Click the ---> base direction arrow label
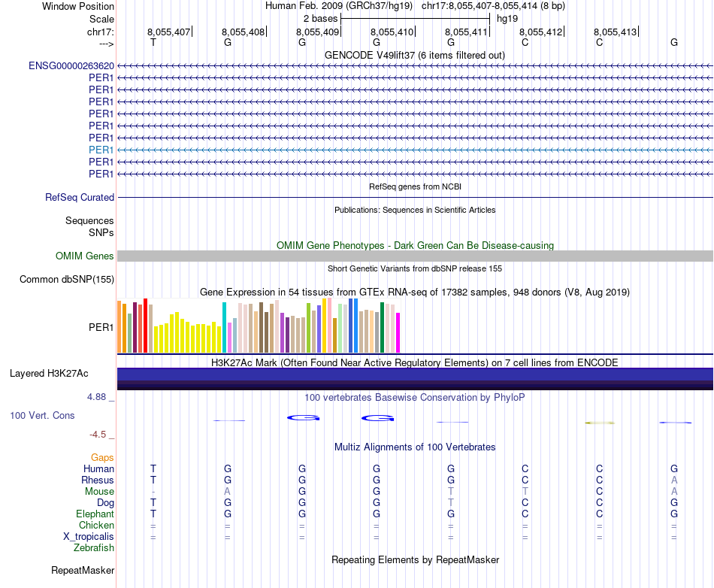The image size is (714, 588). coord(106,44)
